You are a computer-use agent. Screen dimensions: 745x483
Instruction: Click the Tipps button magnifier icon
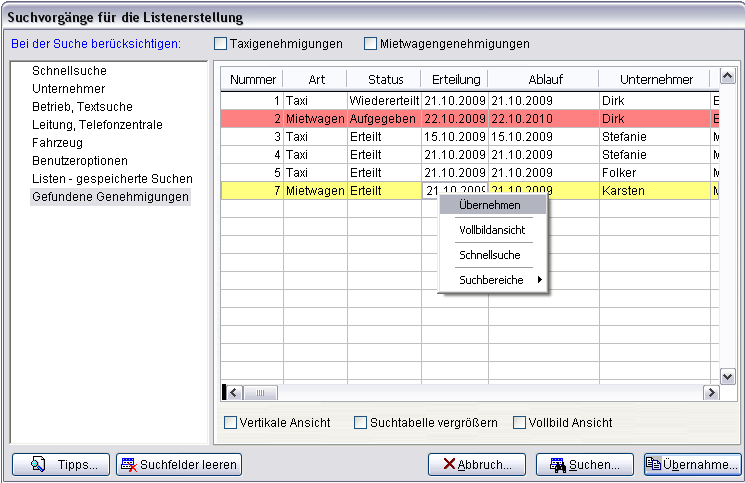click(40, 464)
